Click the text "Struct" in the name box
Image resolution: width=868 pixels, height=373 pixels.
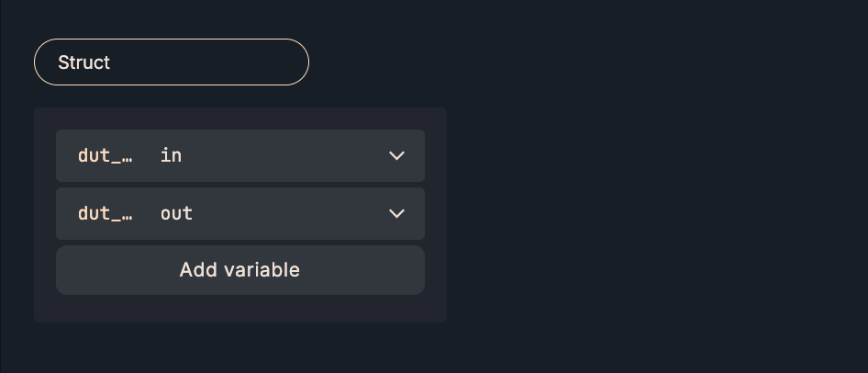pos(83,62)
